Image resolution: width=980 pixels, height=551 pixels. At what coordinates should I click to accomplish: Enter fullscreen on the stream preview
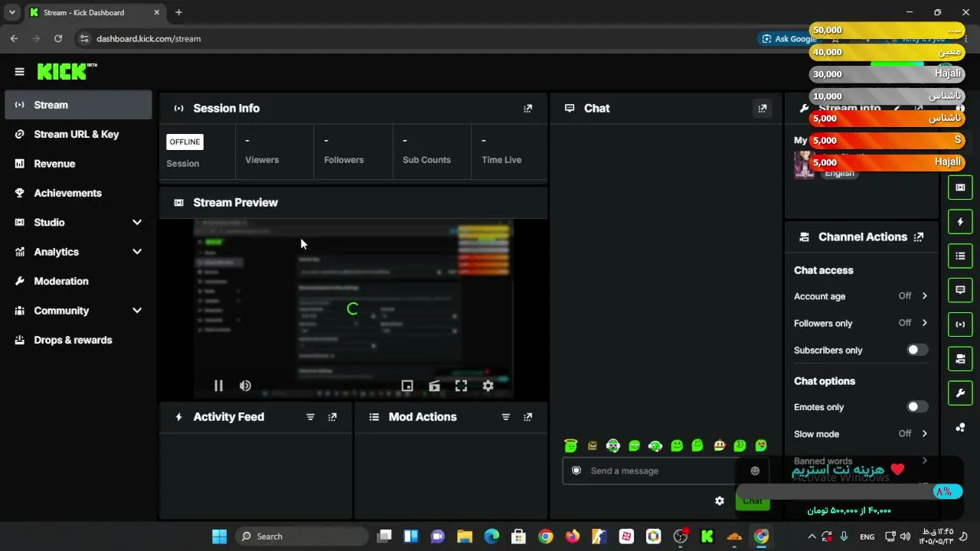coord(461,386)
